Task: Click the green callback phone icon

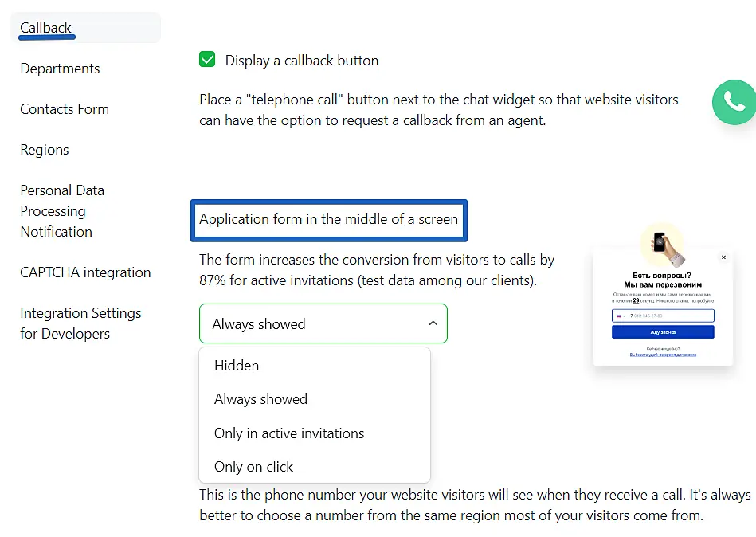Action: (x=734, y=102)
